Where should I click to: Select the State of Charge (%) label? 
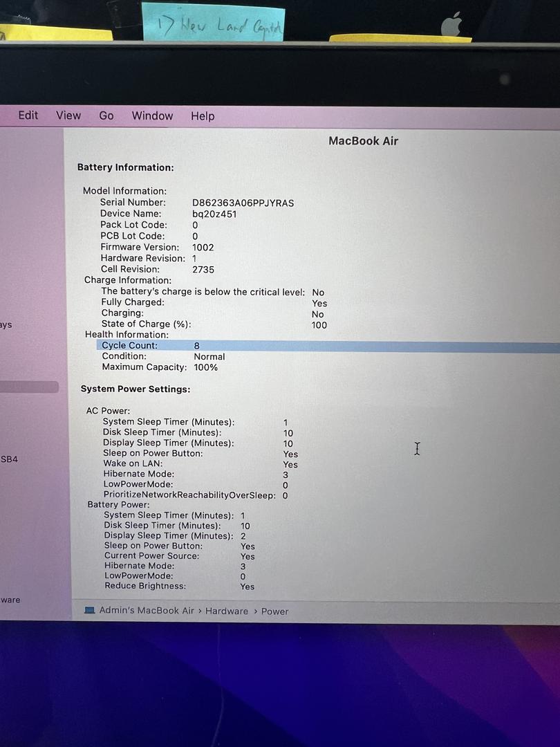pos(146,324)
